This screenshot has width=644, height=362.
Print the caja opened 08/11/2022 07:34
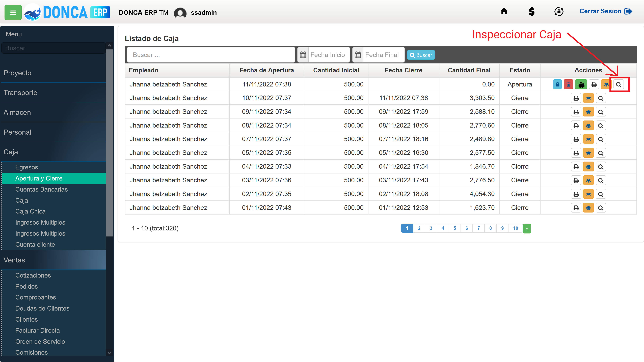(x=576, y=126)
